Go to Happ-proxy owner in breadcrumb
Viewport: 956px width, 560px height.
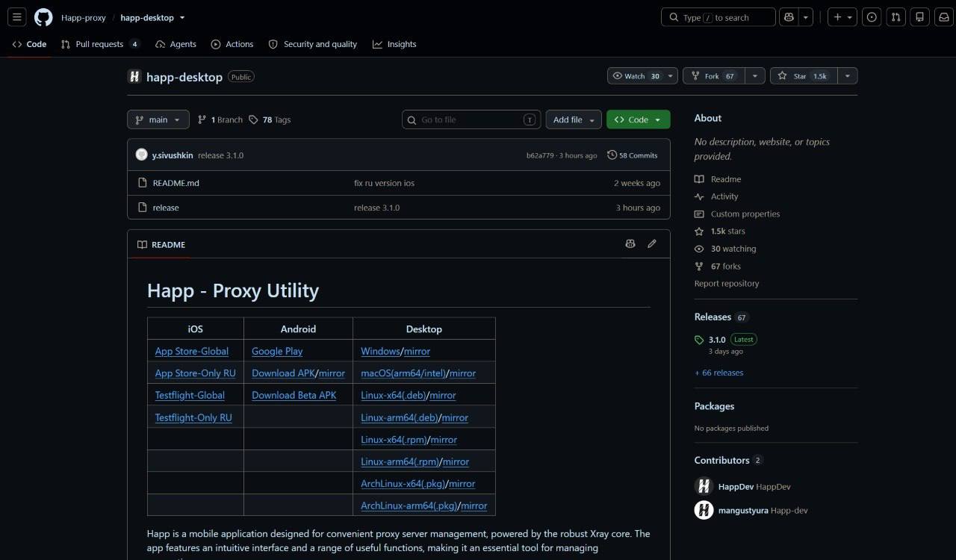coord(84,17)
